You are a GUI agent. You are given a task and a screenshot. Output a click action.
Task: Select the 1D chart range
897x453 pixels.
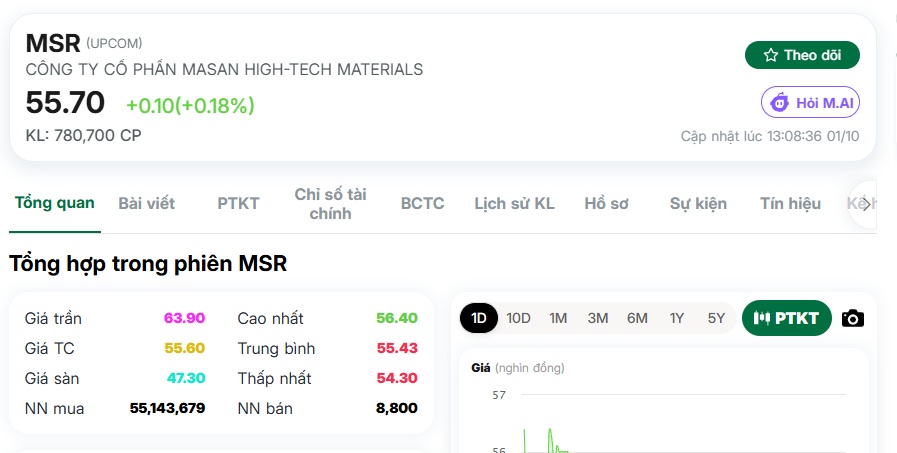point(478,318)
